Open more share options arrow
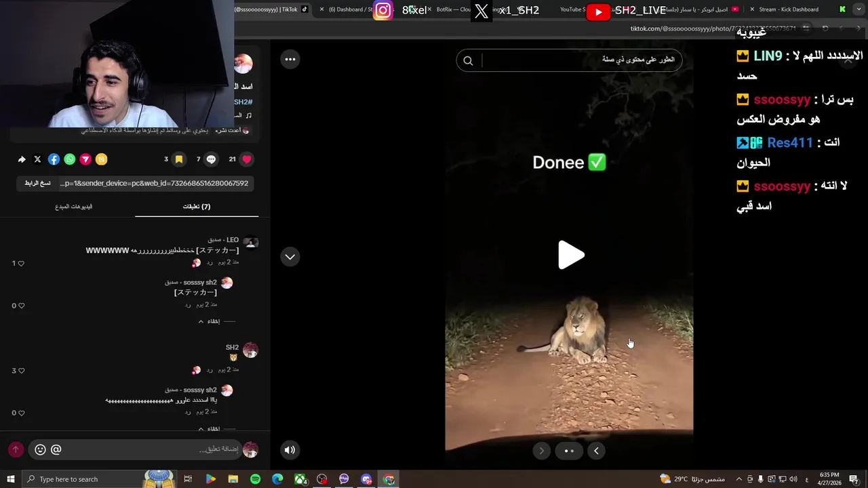Screen dimensions: 868x488 point(22,159)
